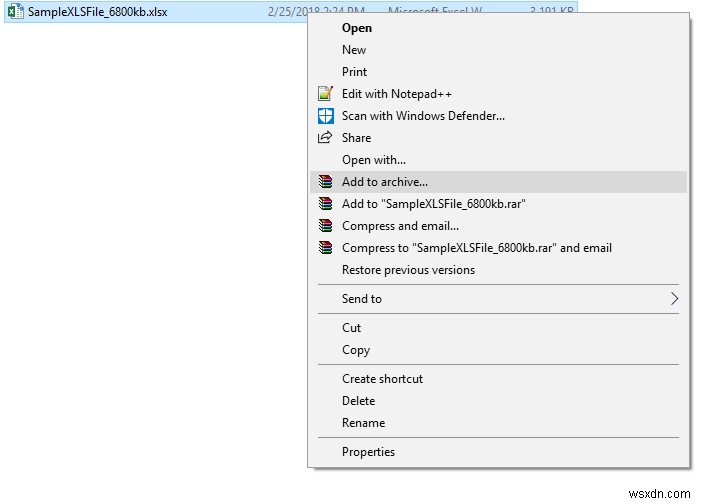Select Cut from the context menu
The width and height of the screenshot is (702, 504).
351,328
